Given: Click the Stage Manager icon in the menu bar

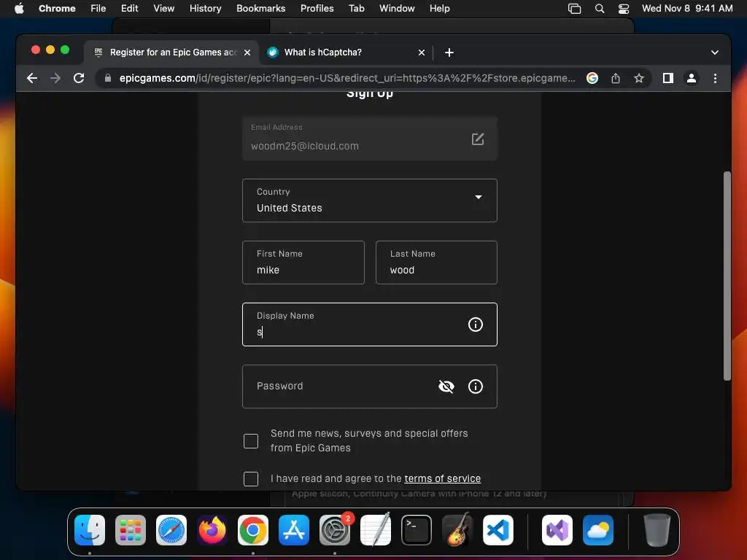Looking at the screenshot, I should point(575,9).
